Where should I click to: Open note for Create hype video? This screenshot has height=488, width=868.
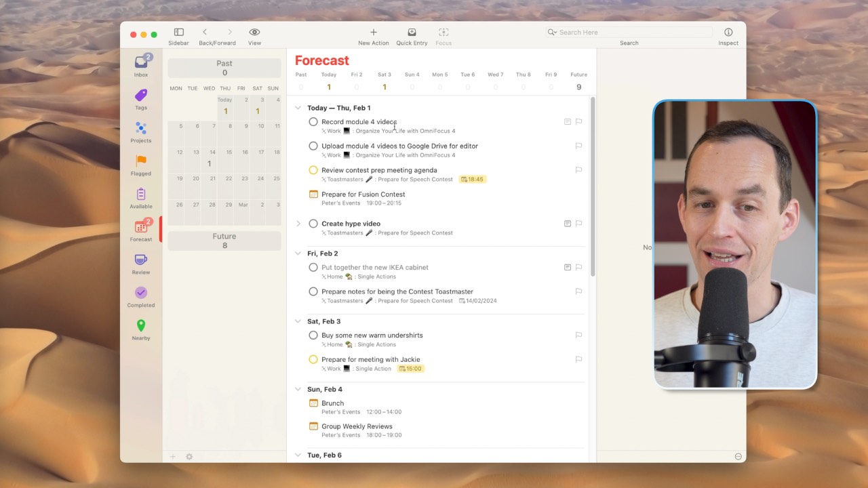point(568,224)
